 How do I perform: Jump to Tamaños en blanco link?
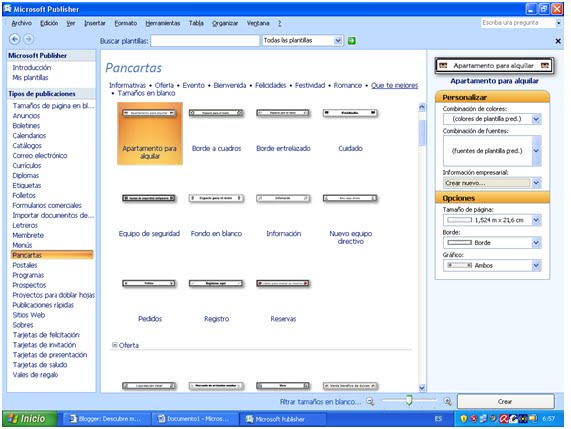pyautogui.click(x=146, y=93)
